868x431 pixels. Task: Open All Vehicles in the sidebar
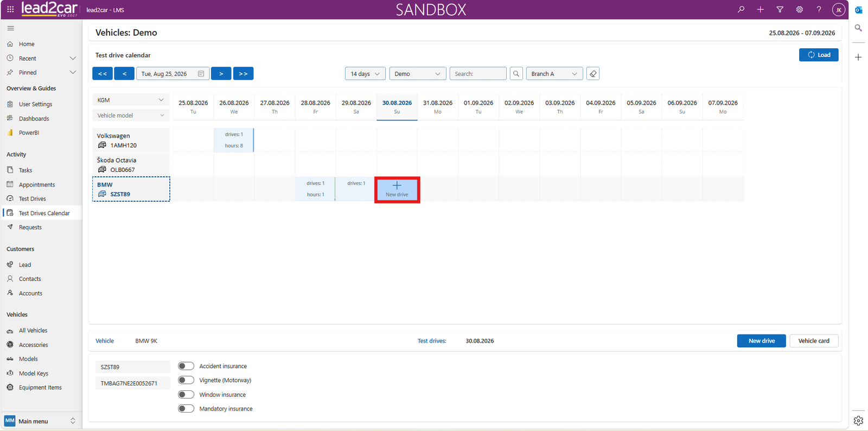[33, 331]
